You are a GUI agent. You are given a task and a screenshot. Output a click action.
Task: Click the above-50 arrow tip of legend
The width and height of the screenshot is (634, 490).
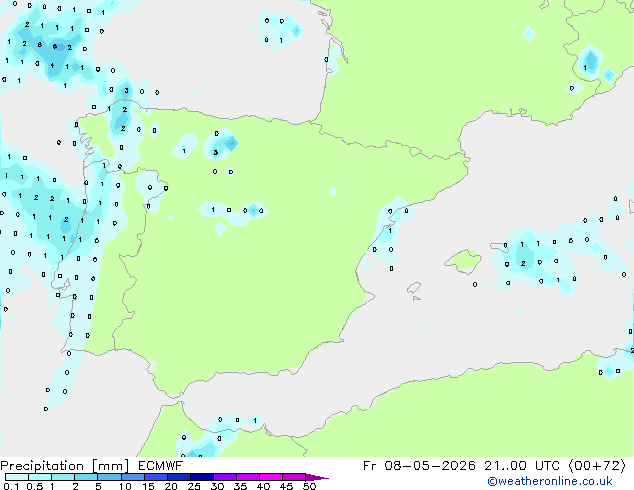(317, 477)
